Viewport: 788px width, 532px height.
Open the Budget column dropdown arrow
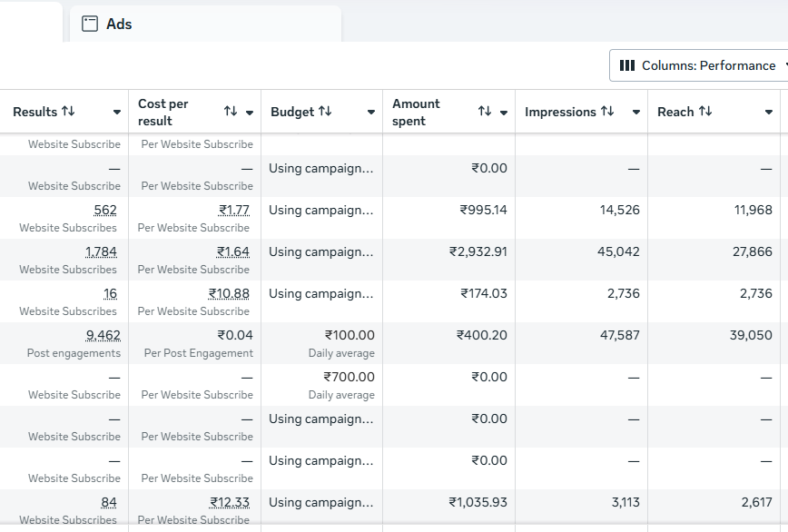tap(371, 111)
